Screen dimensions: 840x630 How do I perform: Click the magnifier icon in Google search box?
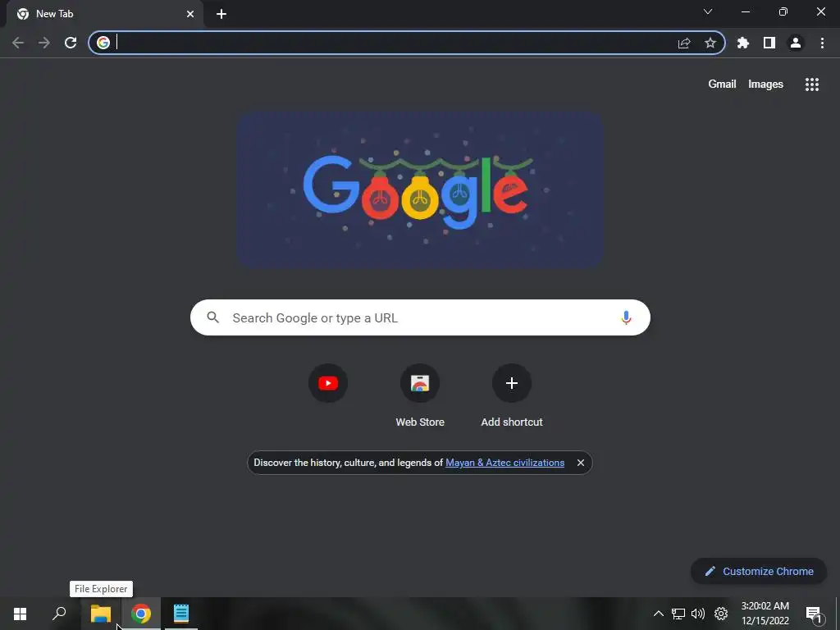tap(212, 317)
